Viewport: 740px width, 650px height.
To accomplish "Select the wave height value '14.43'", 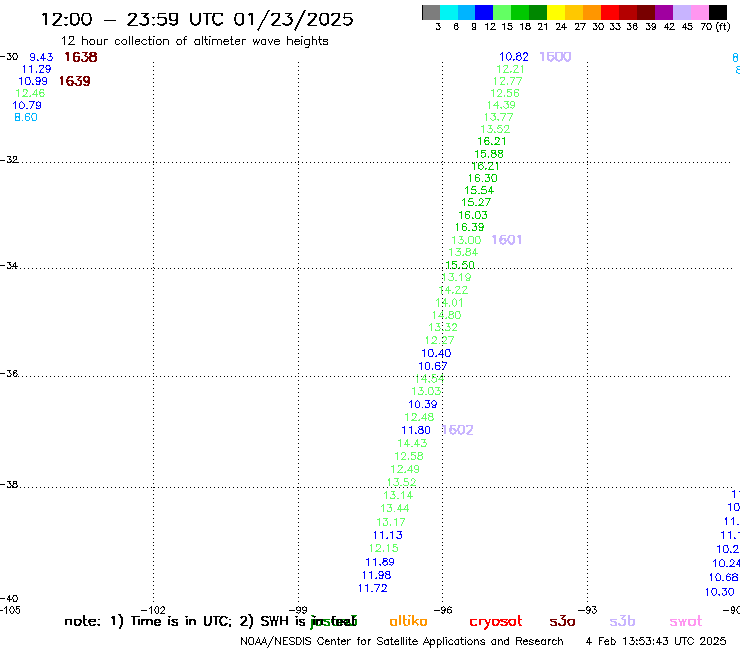I will point(412,443).
